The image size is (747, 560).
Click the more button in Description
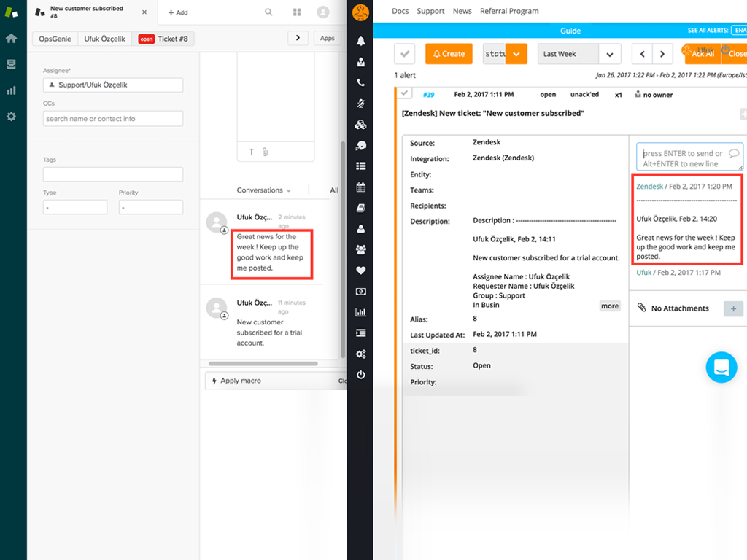click(610, 306)
